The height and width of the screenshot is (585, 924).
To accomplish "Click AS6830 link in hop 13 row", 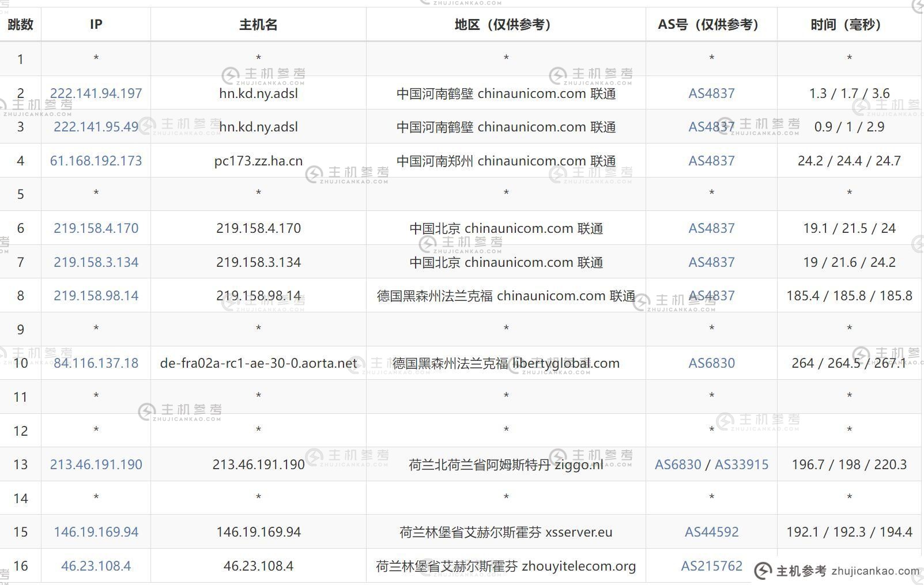I will [x=678, y=465].
